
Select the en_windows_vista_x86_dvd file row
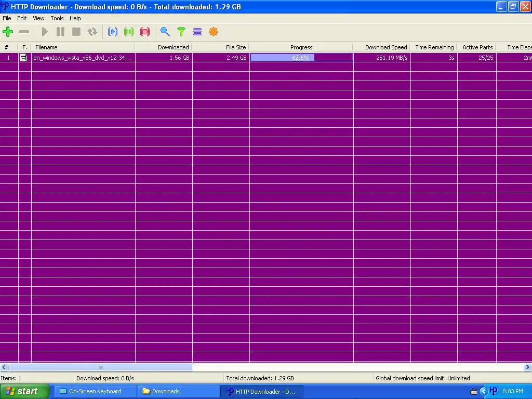266,58
